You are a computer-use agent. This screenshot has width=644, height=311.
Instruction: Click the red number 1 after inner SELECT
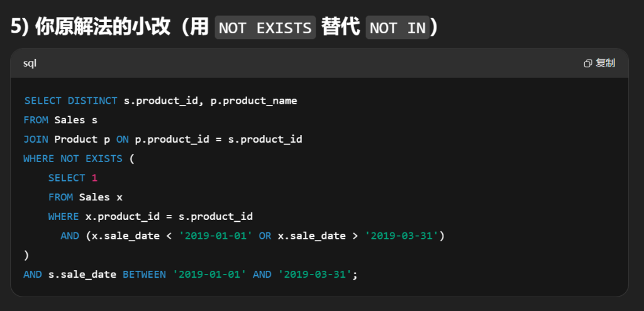click(x=94, y=178)
